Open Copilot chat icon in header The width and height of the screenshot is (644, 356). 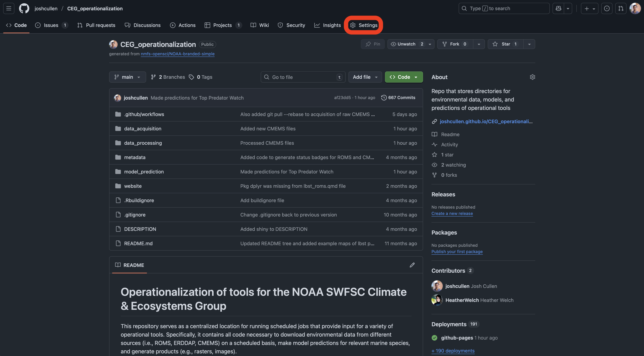[558, 9]
